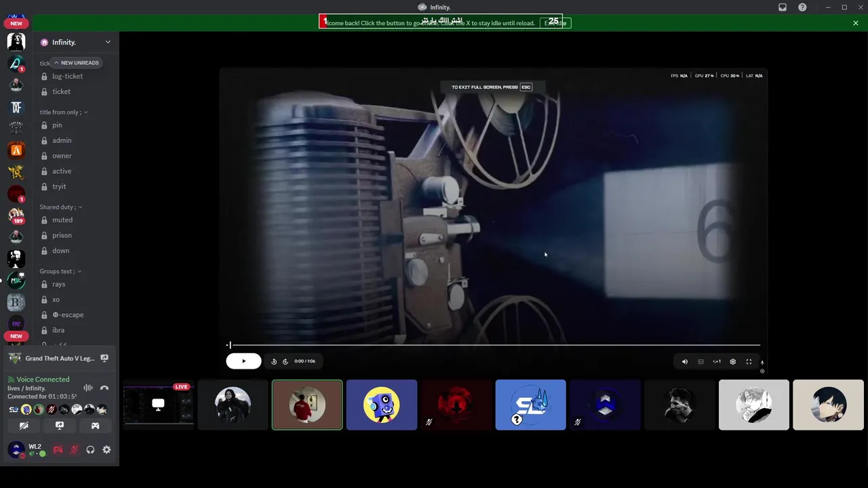Open noise suppression waveform icon
The height and width of the screenshot is (488, 868).
[88, 388]
